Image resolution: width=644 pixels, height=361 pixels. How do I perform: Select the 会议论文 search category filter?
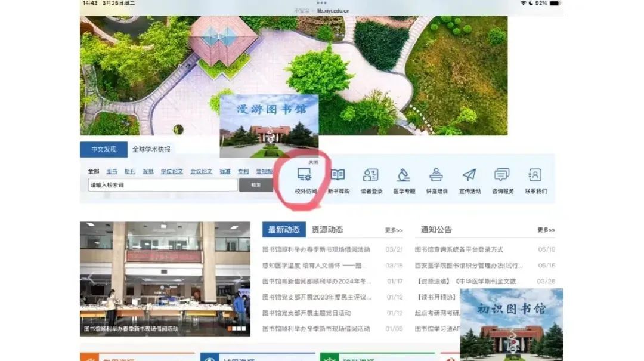201,171
